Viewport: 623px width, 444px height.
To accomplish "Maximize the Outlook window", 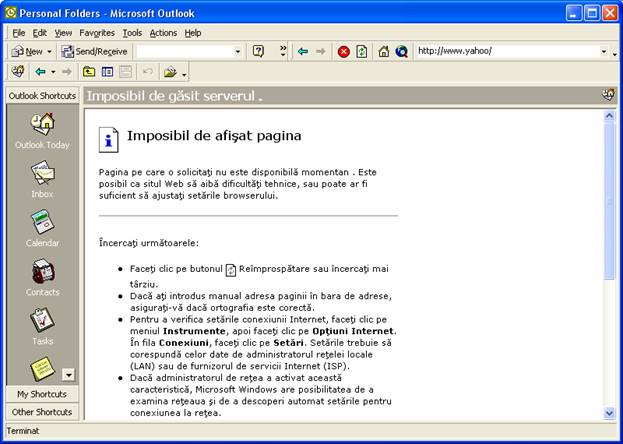I will pos(592,14).
